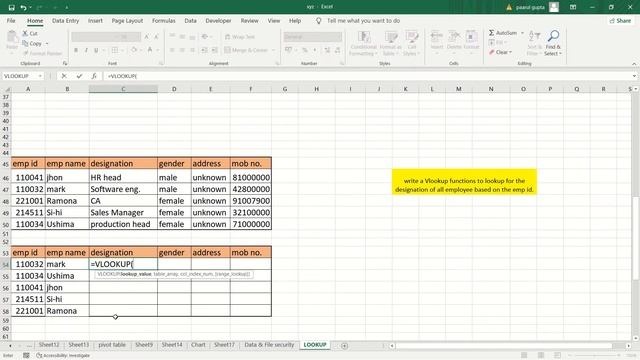The width and height of the screenshot is (640, 360).
Task: Click the Delete cells icon
Action: tap(454, 37)
